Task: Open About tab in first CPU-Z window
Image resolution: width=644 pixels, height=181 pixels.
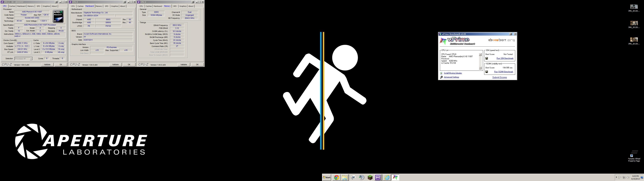Action: 54,6
